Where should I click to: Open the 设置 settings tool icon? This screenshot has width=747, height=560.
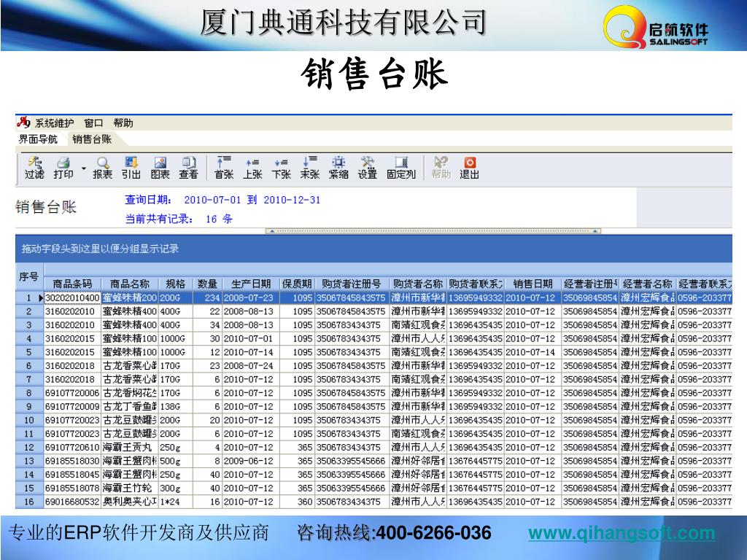pyautogui.click(x=368, y=168)
